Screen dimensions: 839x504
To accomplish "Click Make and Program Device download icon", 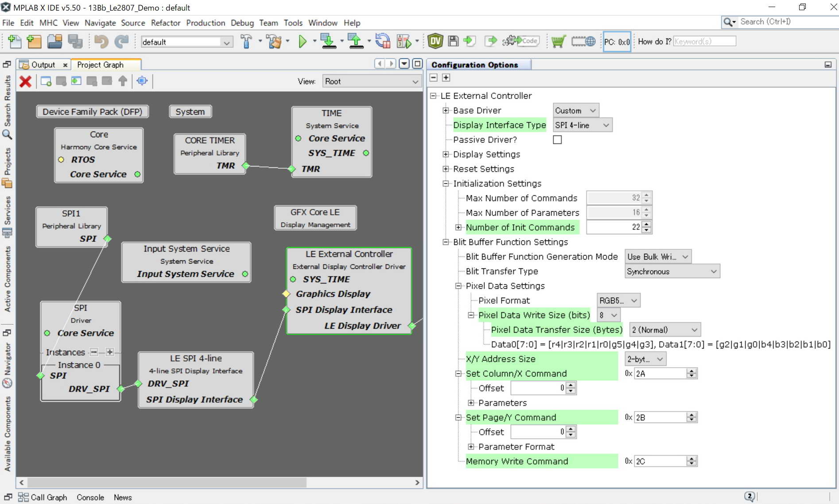I will (328, 42).
